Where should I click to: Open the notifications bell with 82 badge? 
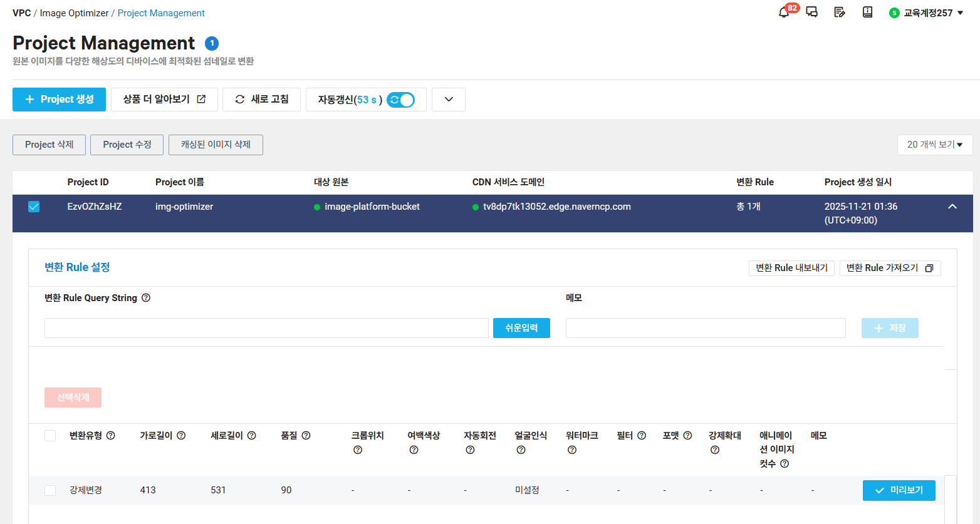click(784, 12)
